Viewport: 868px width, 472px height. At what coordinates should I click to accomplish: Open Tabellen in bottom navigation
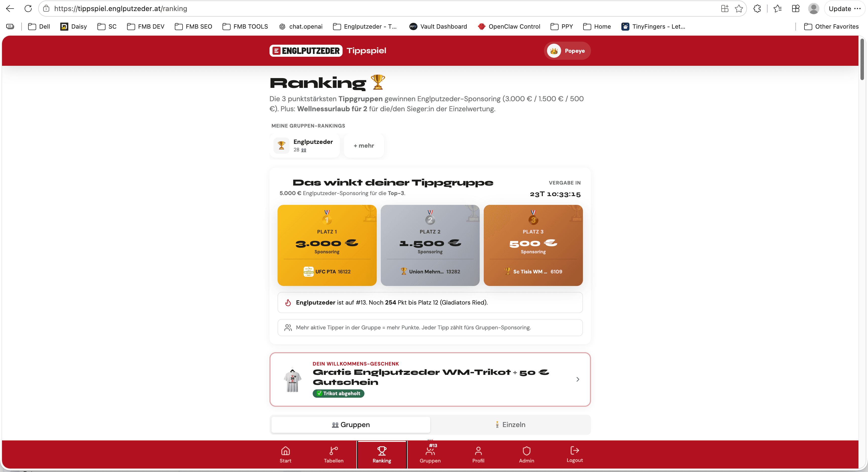[334, 455]
